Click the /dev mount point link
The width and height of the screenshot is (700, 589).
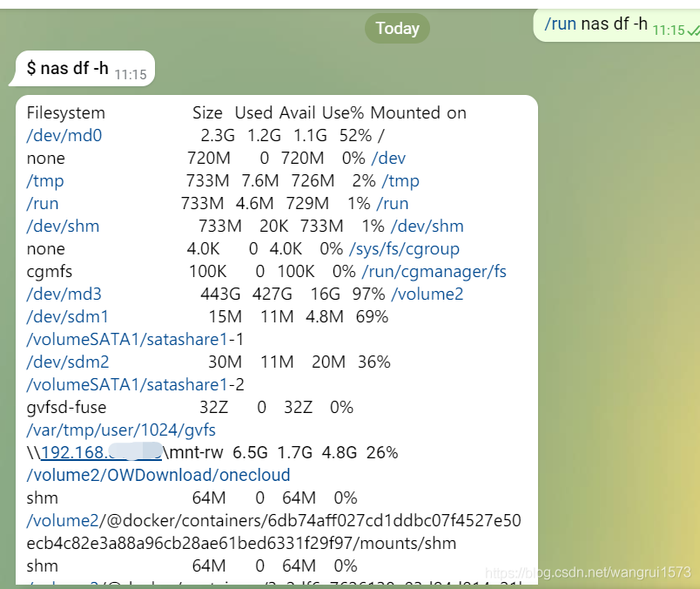coord(388,159)
